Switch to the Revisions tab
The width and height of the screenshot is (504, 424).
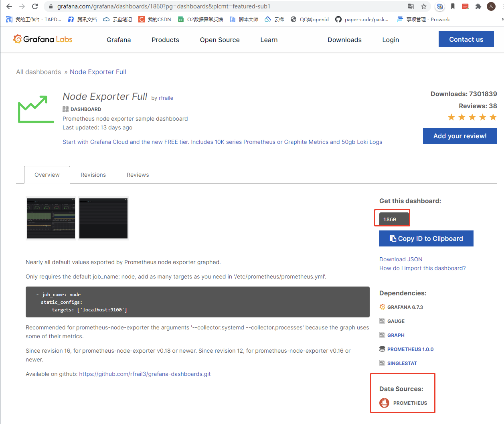93,175
